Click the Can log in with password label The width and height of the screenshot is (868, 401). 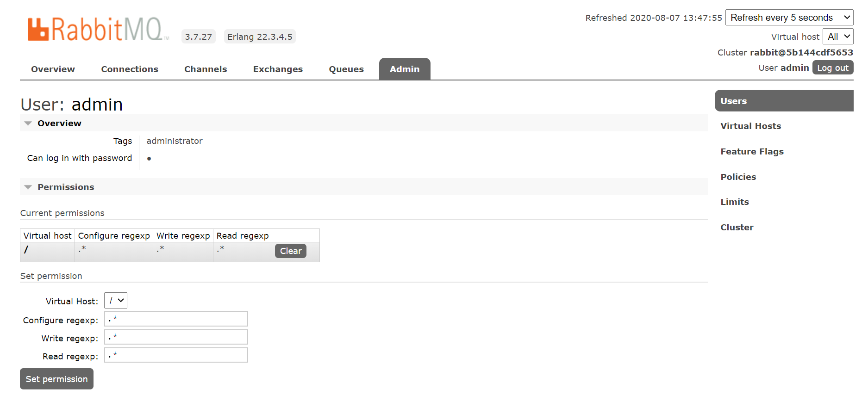coord(80,158)
